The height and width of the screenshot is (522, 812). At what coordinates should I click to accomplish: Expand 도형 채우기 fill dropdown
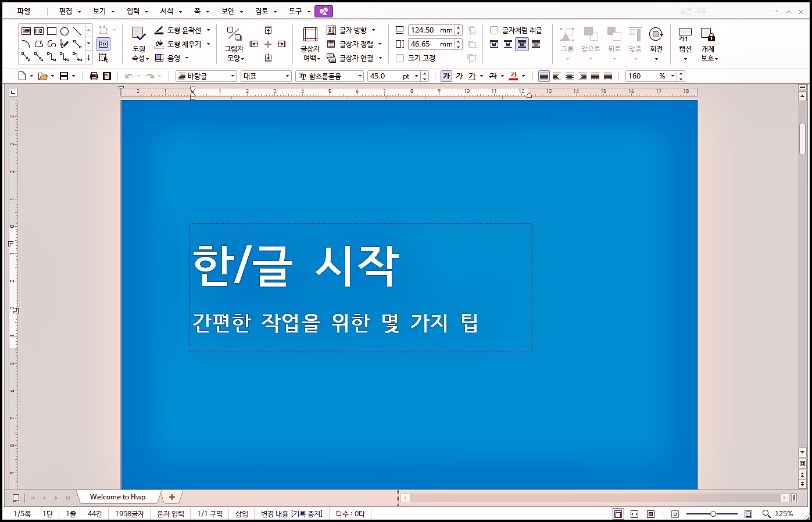click(209, 44)
